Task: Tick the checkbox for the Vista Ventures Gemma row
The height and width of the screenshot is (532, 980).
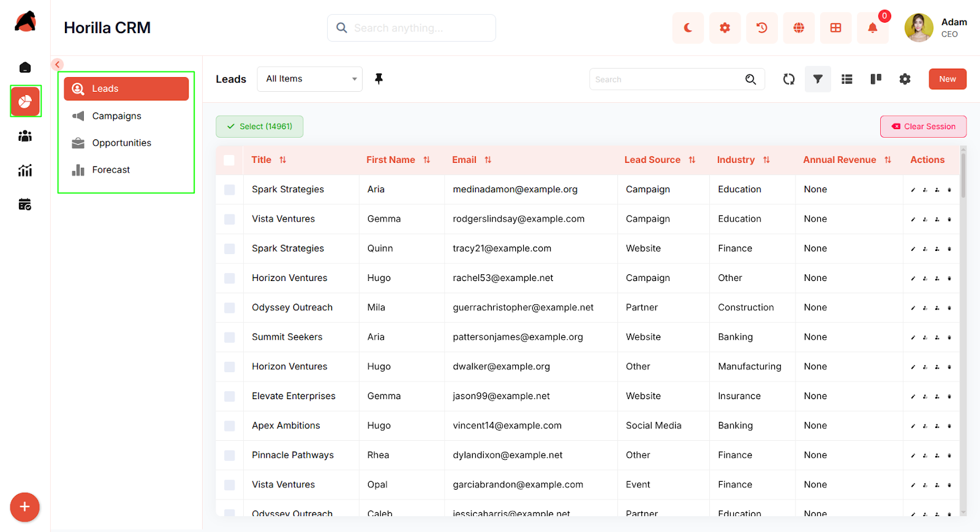Action: coord(230,219)
